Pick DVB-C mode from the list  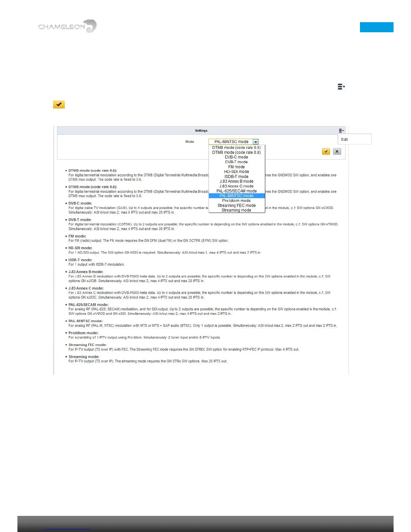coord(237,157)
